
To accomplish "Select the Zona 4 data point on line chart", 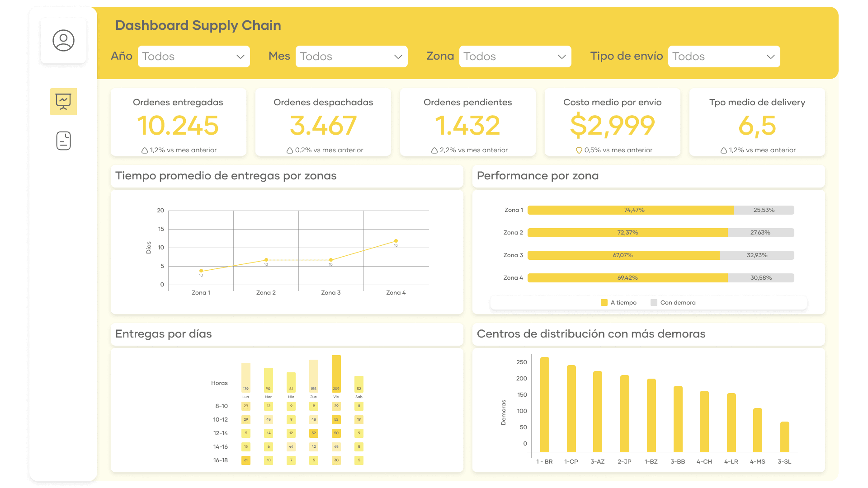I will point(396,241).
